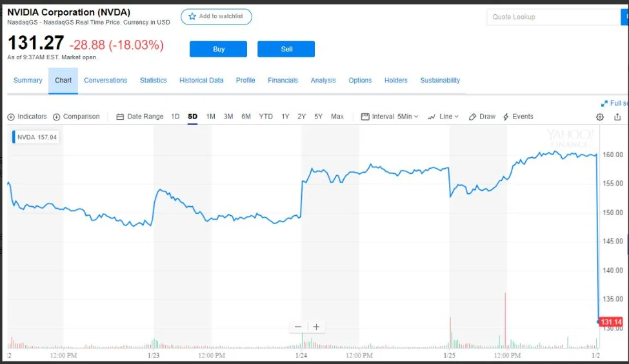Click the lightning Events icon
The width and height of the screenshot is (629, 364).
506,117
